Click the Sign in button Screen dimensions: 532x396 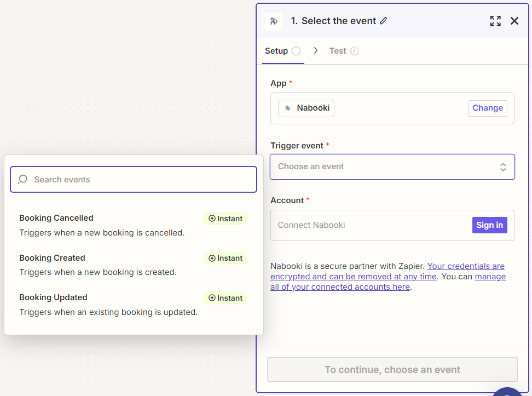[490, 225]
